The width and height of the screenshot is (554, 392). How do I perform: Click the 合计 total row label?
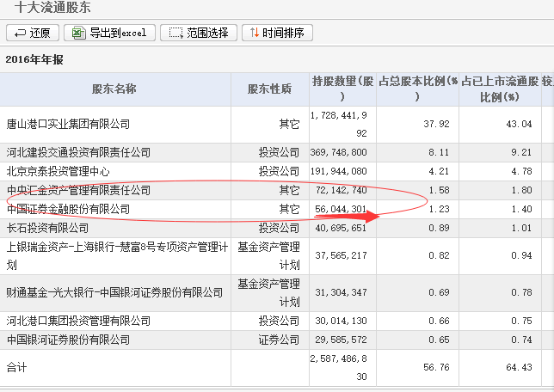tap(16, 368)
